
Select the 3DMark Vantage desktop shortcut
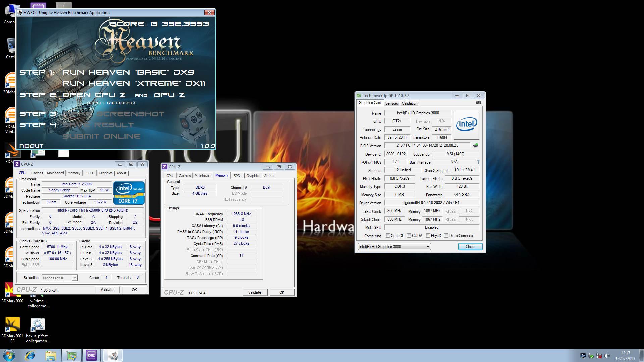[x=10, y=120]
